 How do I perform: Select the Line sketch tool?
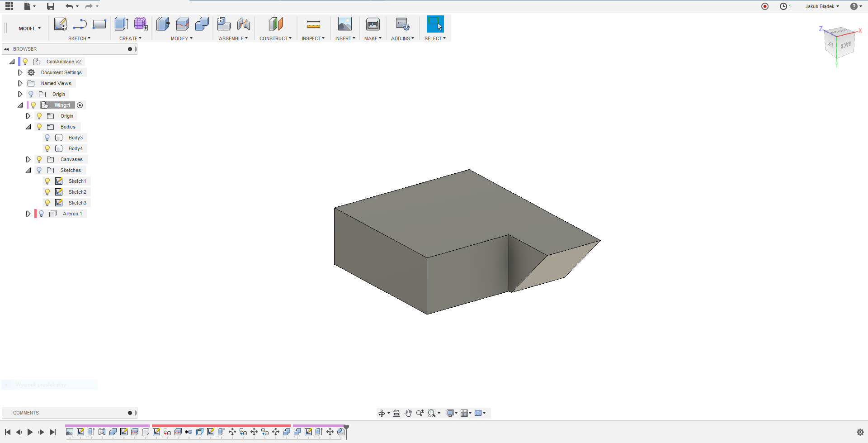click(80, 24)
